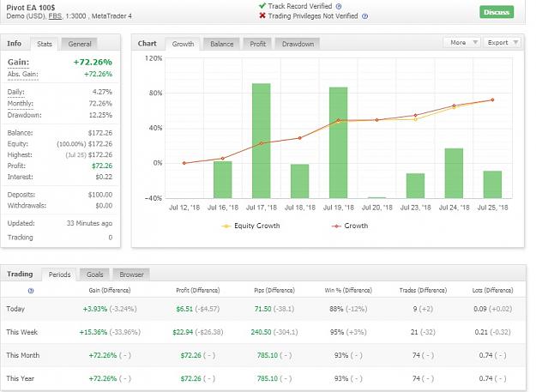Click the Profit (Difference) column header
The image size is (536, 392).
tap(197, 290)
